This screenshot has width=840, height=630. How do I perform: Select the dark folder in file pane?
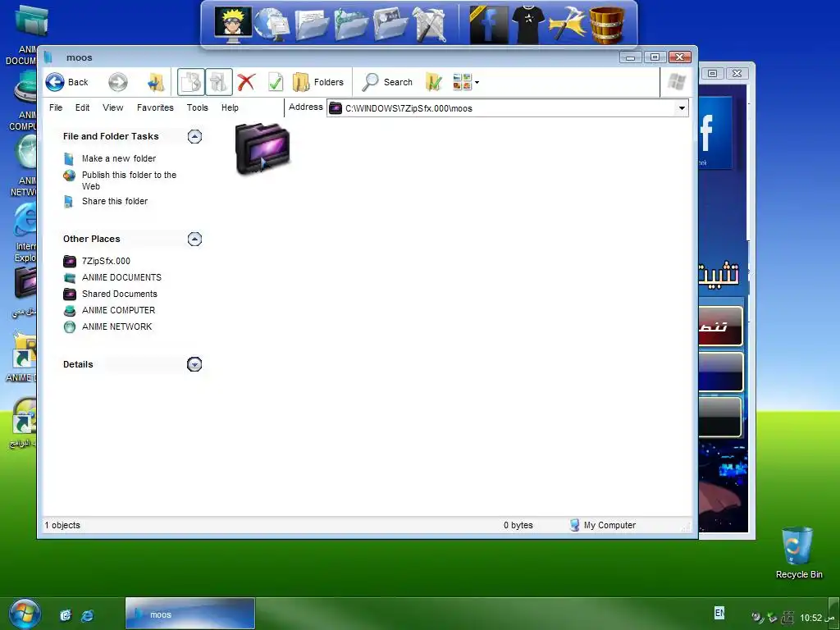pos(262,149)
